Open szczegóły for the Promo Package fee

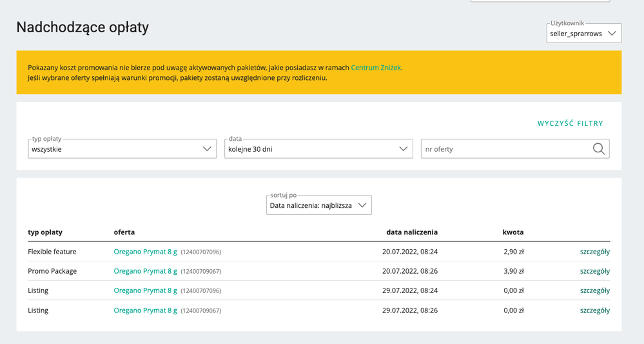pyautogui.click(x=595, y=271)
